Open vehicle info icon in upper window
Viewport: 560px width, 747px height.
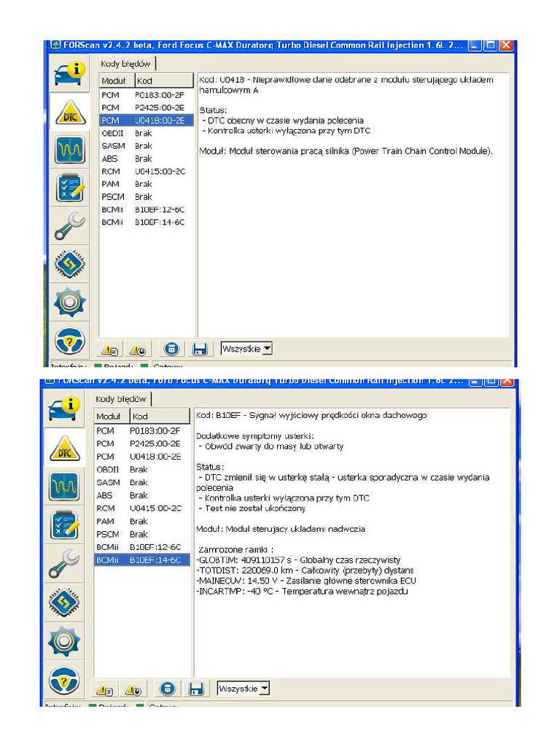click(x=69, y=74)
